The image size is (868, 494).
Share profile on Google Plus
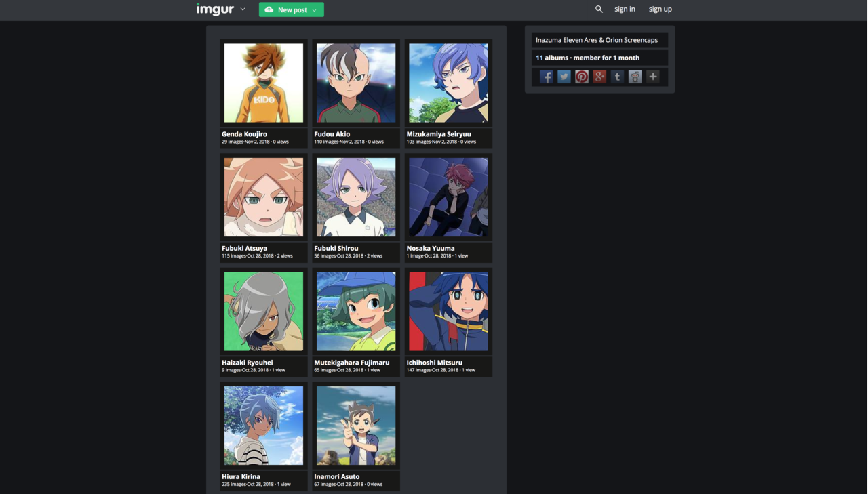[x=599, y=77]
